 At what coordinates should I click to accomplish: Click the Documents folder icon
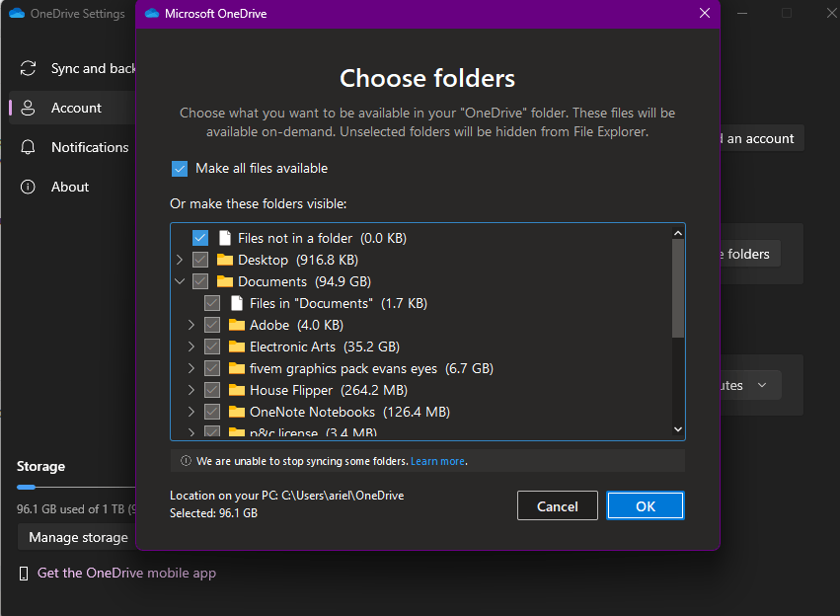(224, 281)
